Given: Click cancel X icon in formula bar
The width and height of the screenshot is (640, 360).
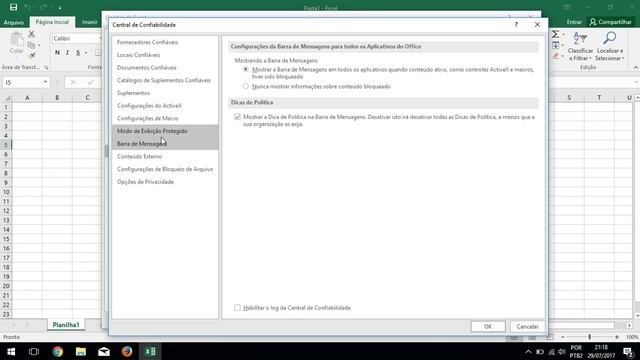Looking at the screenshot, I should coord(73,82).
